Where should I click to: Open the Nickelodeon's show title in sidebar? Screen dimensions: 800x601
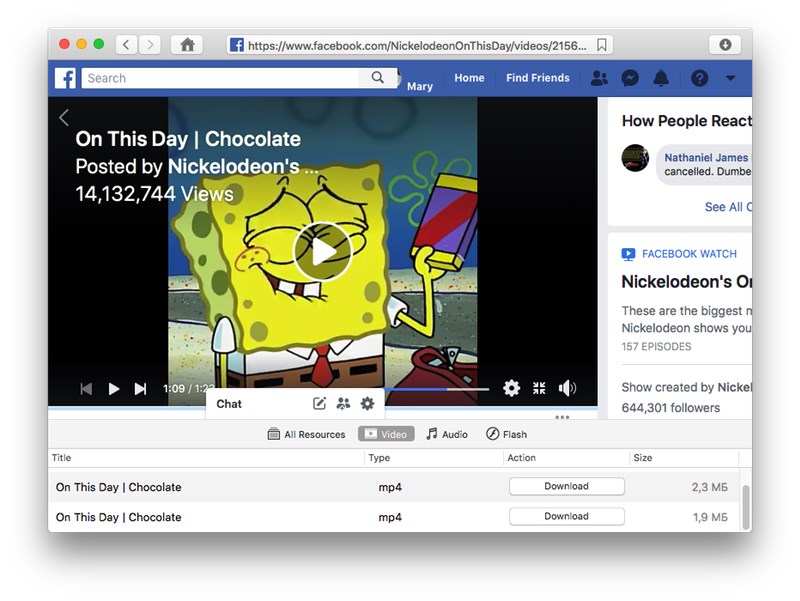[x=686, y=282]
